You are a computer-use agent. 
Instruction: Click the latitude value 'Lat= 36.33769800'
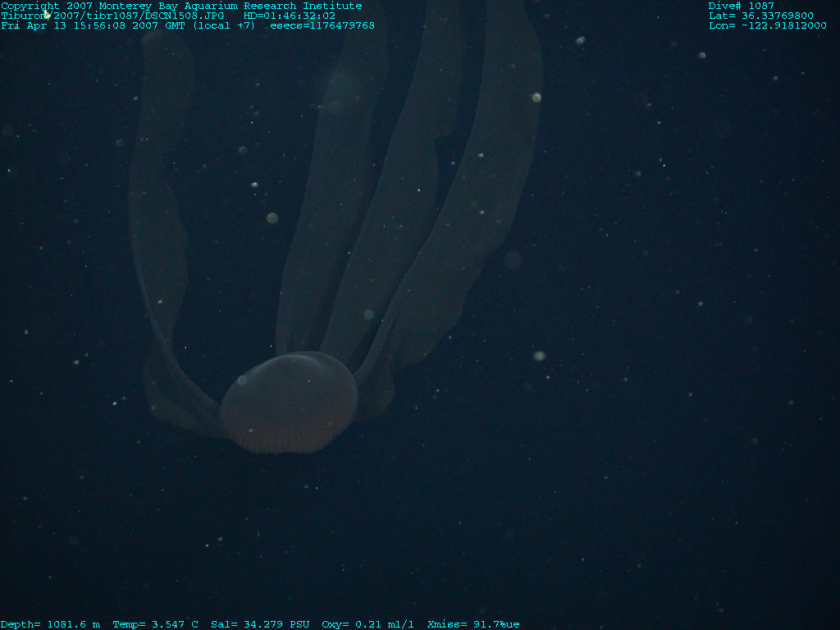coord(760,16)
